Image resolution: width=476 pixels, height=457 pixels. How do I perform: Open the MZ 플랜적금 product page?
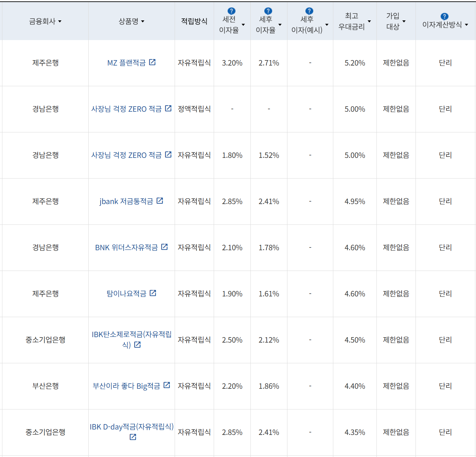point(127,62)
